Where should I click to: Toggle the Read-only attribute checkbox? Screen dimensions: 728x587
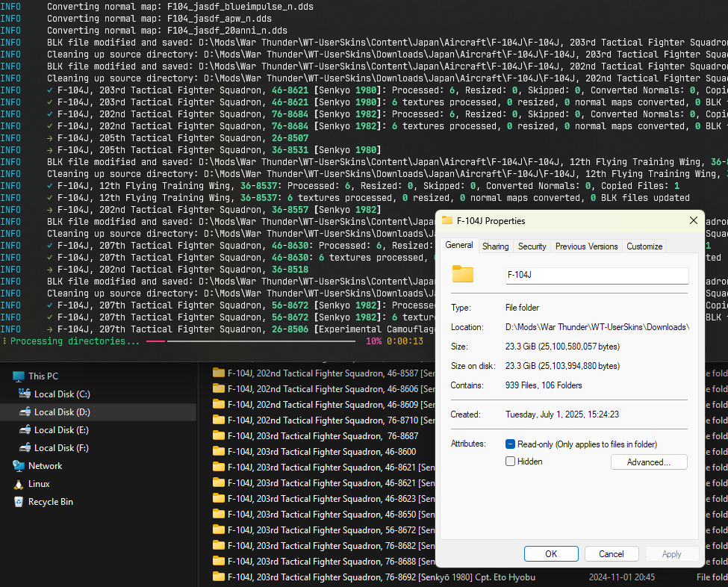510,444
